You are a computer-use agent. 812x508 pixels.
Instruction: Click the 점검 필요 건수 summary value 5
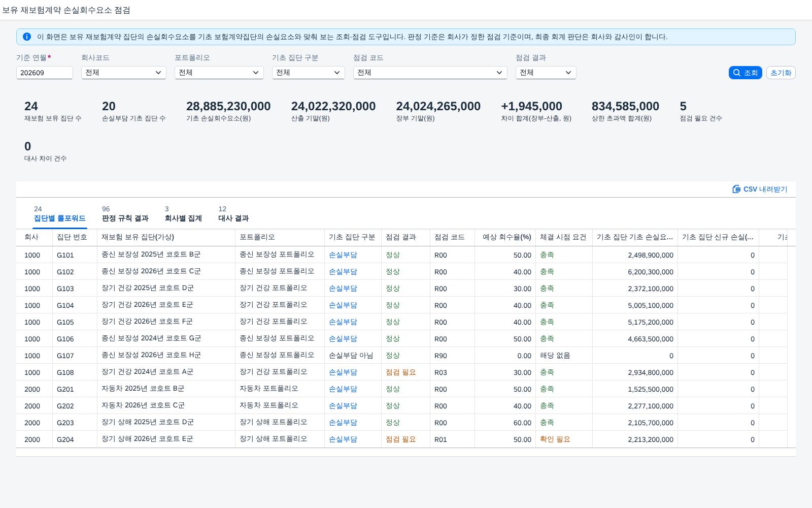click(683, 106)
